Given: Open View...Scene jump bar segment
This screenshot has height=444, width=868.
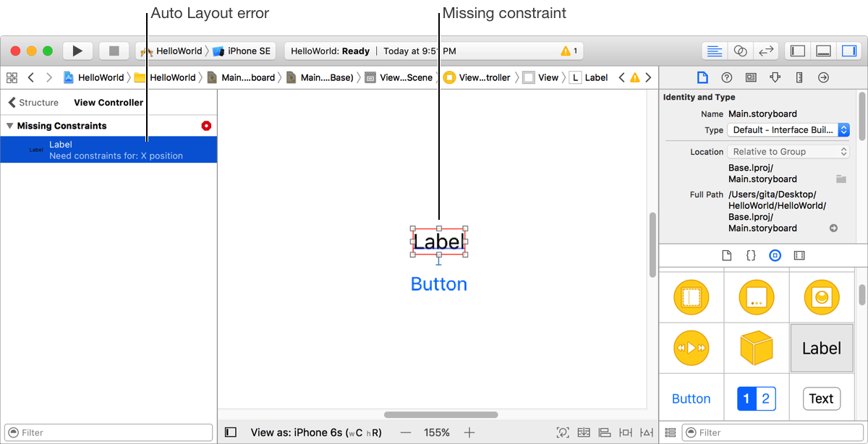Looking at the screenshot, I should (x=399, y=77).
